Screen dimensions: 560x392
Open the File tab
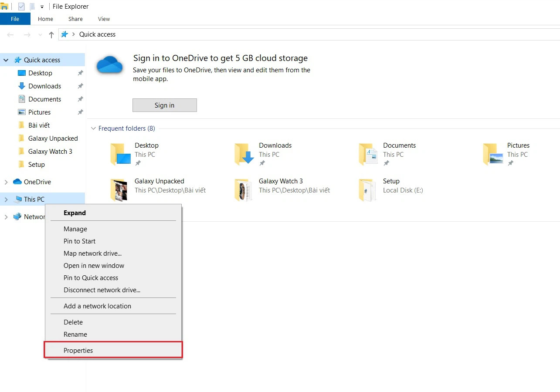15,19
